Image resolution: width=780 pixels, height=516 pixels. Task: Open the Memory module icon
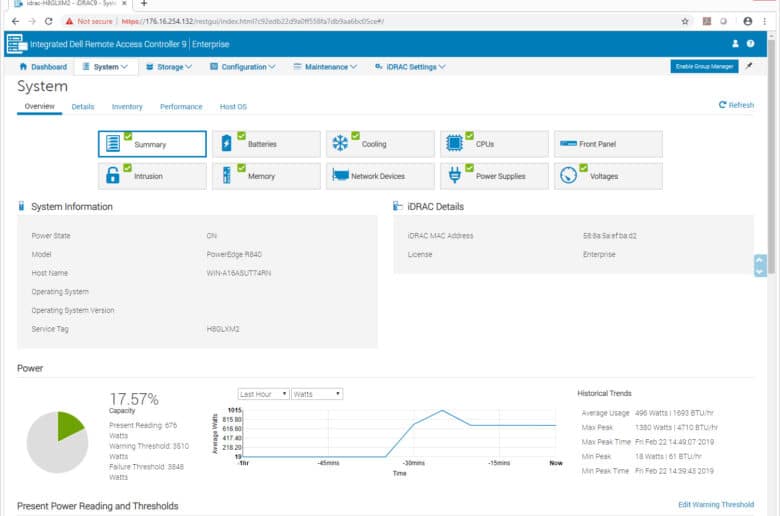point(226,175)
